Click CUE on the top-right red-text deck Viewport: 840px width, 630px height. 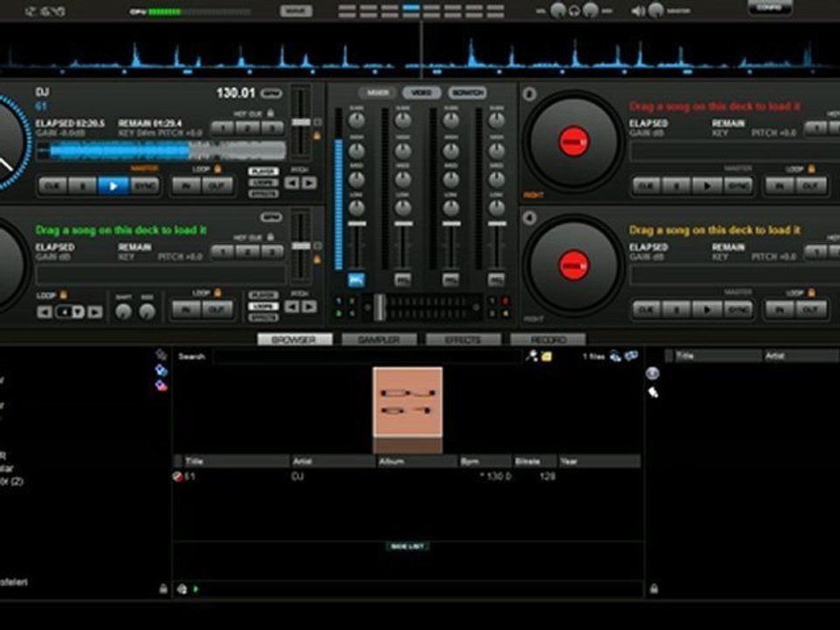point(646,185)
